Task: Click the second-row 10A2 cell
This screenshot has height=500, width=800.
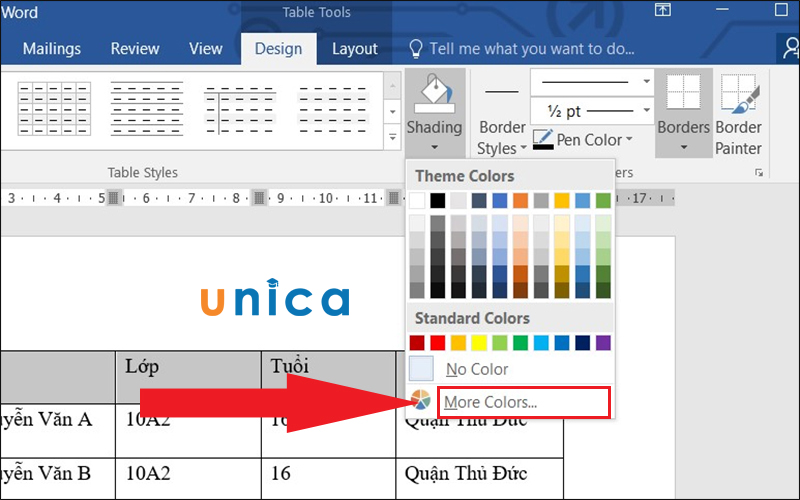Action: tap(188, 431)
